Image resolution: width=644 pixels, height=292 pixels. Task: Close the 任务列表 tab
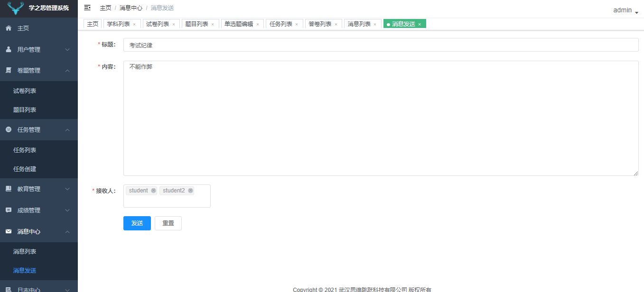[297, 24]
